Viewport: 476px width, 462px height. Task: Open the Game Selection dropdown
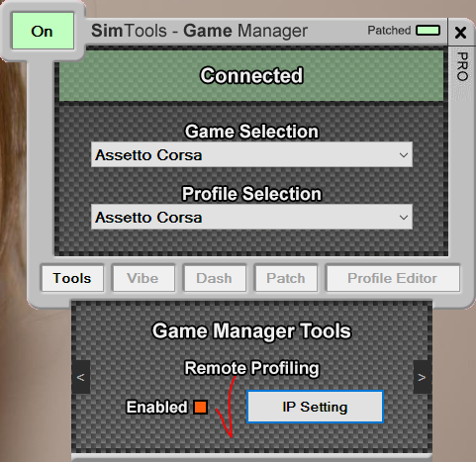(x=251, y=154)
